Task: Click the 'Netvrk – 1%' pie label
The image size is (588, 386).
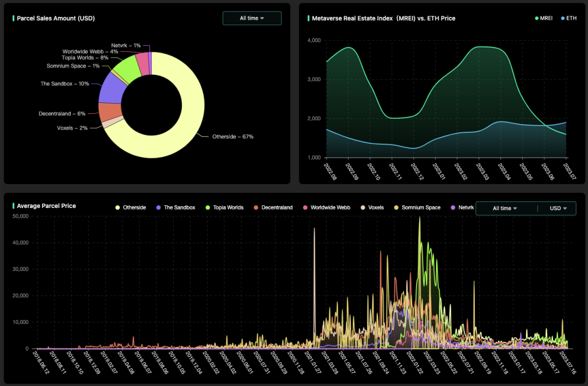Action: click(x=126, y=45)
